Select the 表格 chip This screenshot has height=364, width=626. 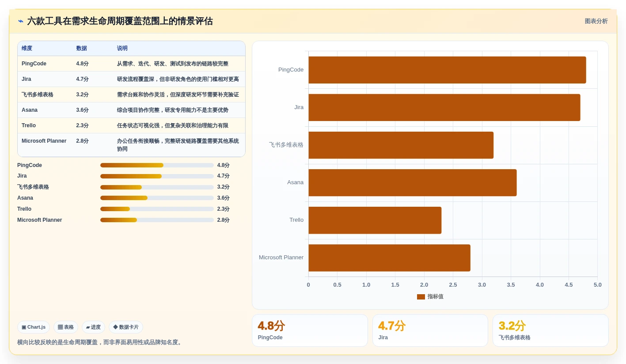coord(66,327)
